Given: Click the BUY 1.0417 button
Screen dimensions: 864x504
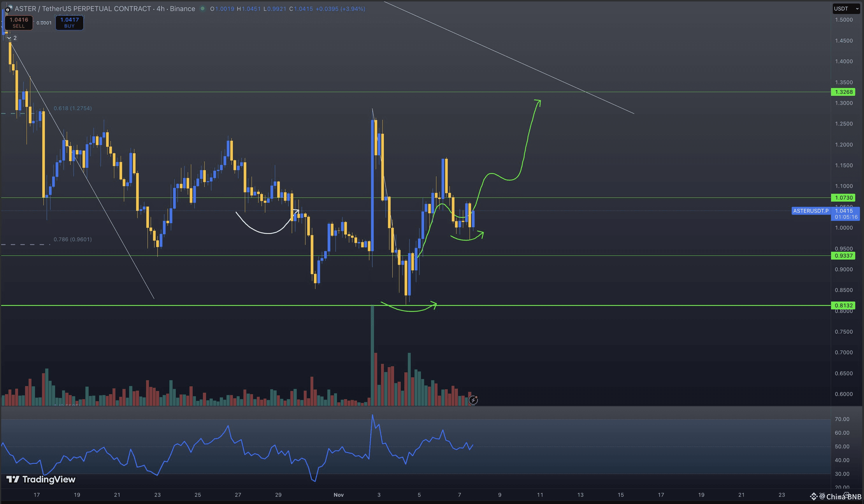Looking at the screenshot, I should [69, 23].
